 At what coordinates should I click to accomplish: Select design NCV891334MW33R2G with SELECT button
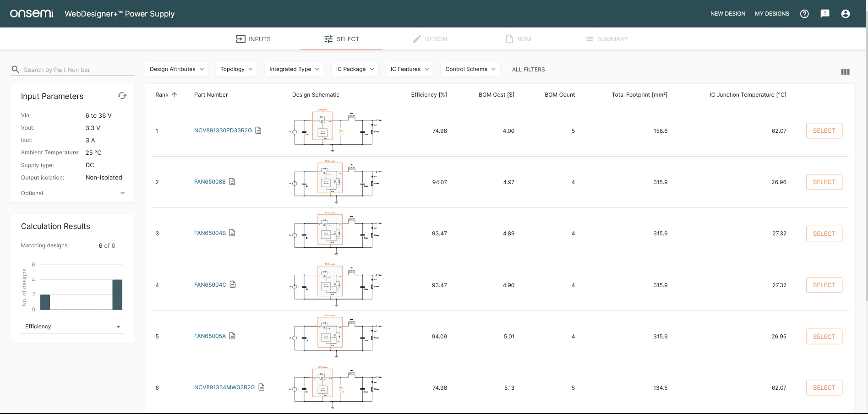point(824,387)
